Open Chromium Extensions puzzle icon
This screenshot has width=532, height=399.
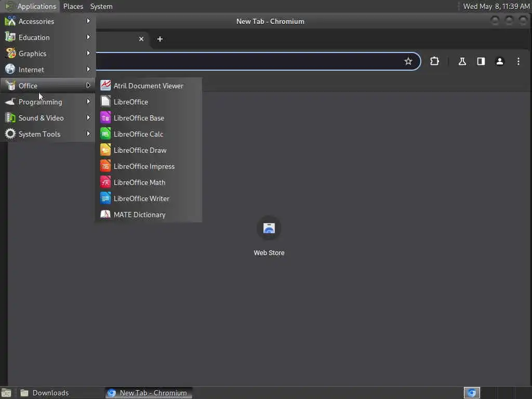pyautogui.click(x=435, y=61)
